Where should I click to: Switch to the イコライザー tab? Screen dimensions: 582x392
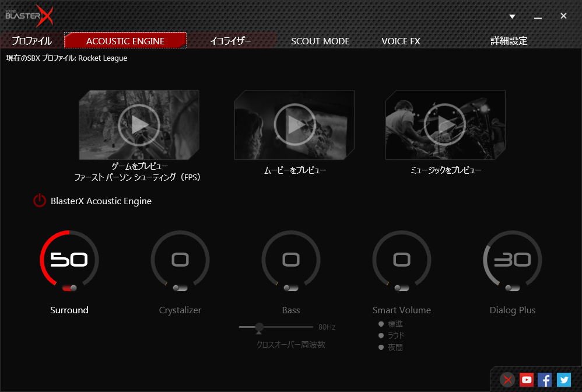coord(231,41)
